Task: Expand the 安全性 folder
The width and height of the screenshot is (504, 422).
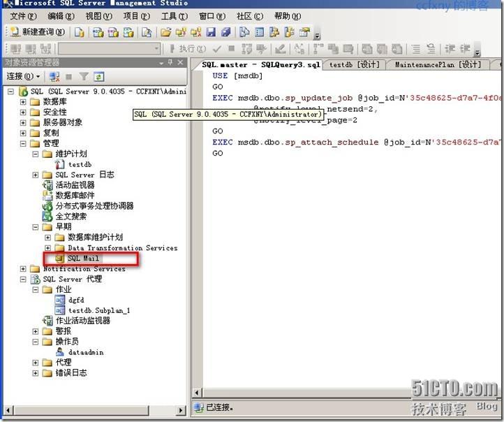Action: pos(23,112)
